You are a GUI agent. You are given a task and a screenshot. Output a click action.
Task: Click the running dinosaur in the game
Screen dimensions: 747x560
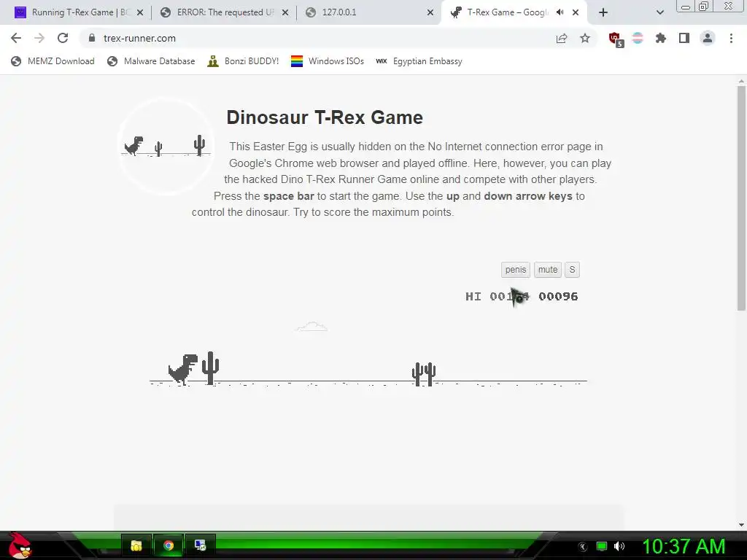point(183,369)
